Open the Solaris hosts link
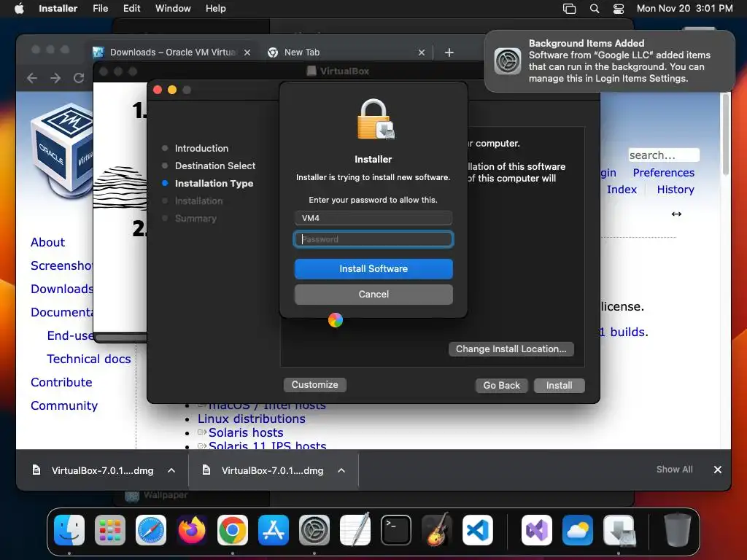This screenshot has width=747, height=560. pyautogui.click(x=246, y=433)
